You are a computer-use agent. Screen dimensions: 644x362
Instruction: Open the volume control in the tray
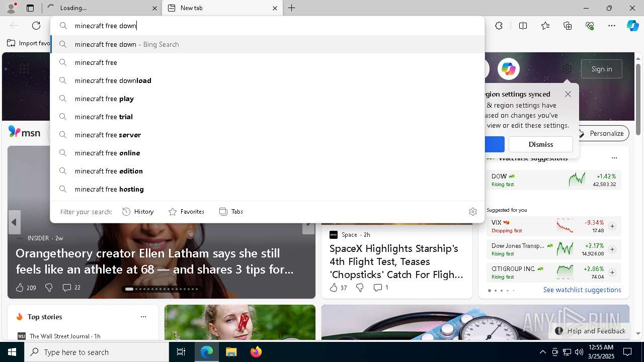[x=579, y=352]
